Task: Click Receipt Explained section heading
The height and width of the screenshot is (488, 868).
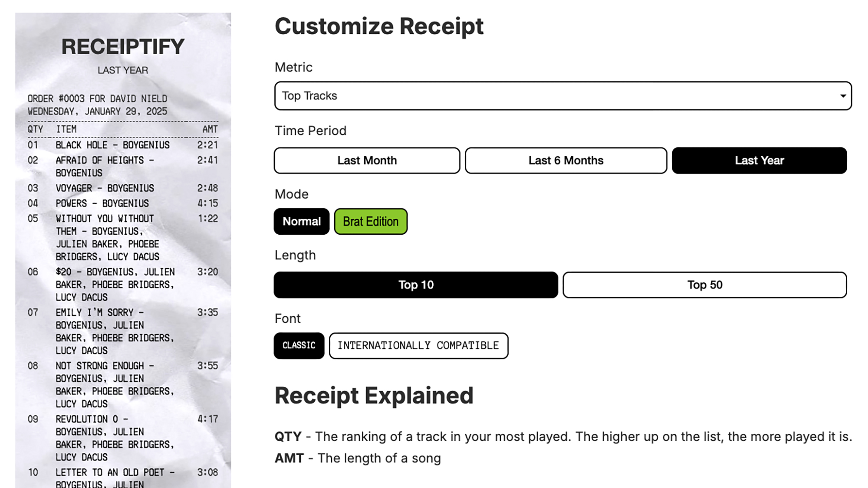Action: [373, 394]
